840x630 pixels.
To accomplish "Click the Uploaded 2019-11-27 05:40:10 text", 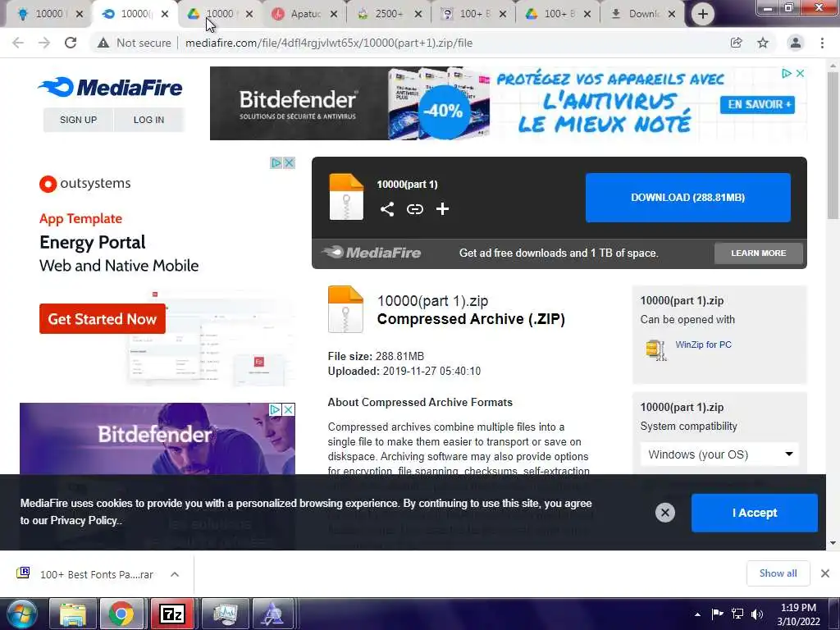I will click(x=404, y=371).
